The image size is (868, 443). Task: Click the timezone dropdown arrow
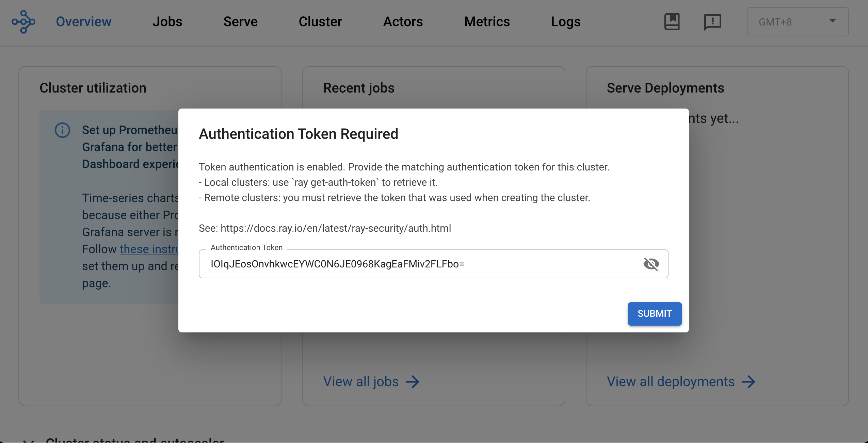pos(832,21)
